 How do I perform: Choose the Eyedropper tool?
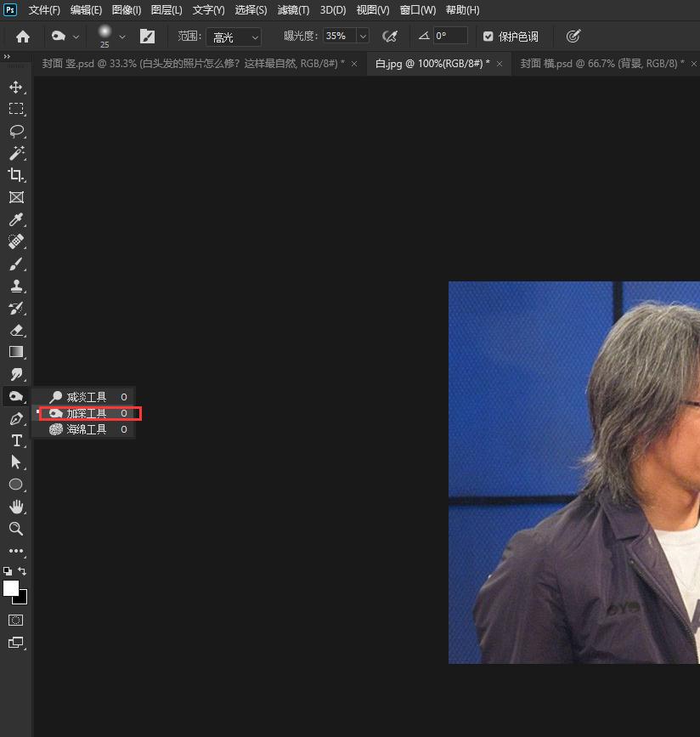point(15,219)
